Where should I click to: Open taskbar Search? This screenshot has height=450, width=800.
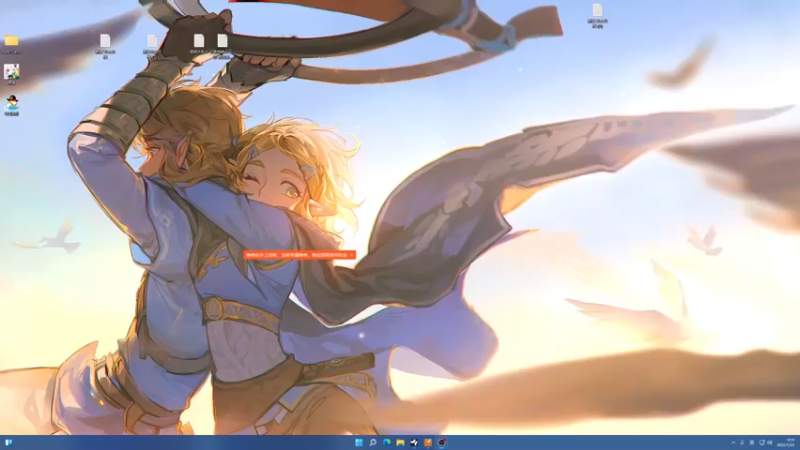click(373, 442)
